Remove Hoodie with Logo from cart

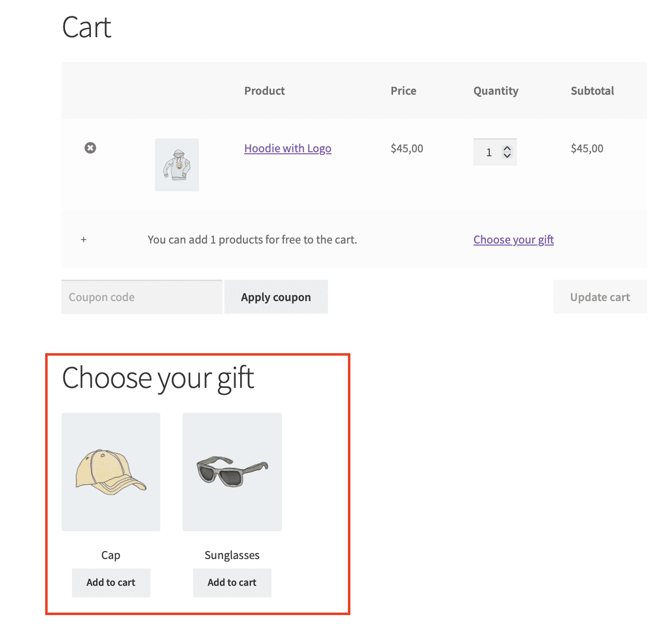90,148
